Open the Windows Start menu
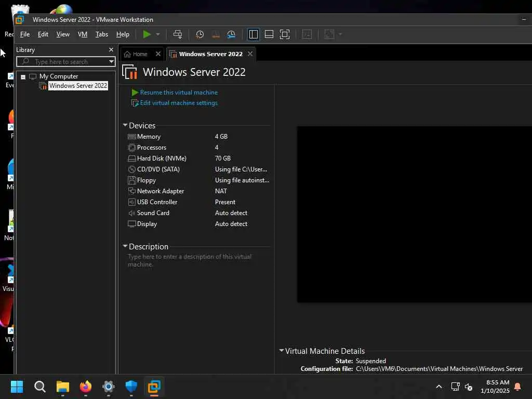532x399 pixels. coord(17,387)
